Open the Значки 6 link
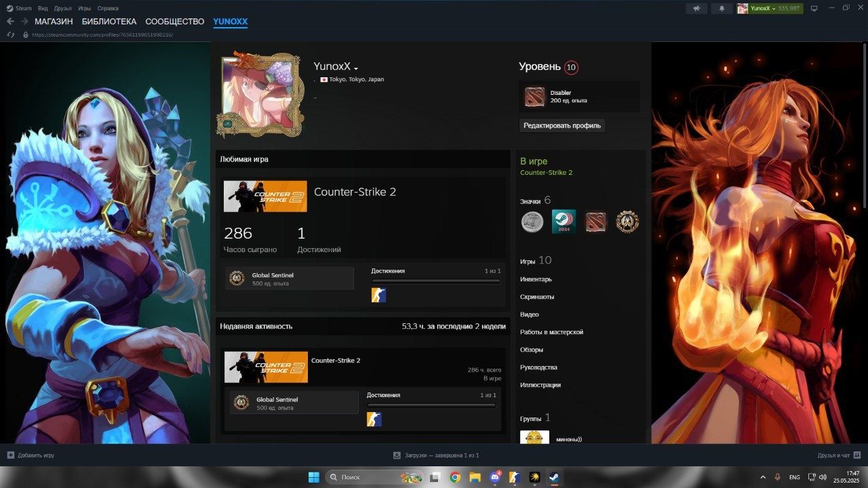 (x=536, y=201)
